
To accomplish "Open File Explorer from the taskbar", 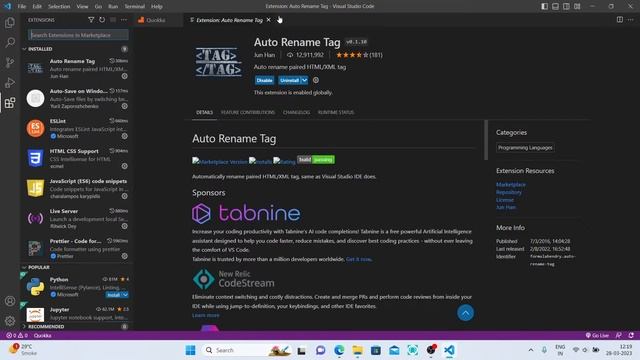I will [x=358, y=350].
